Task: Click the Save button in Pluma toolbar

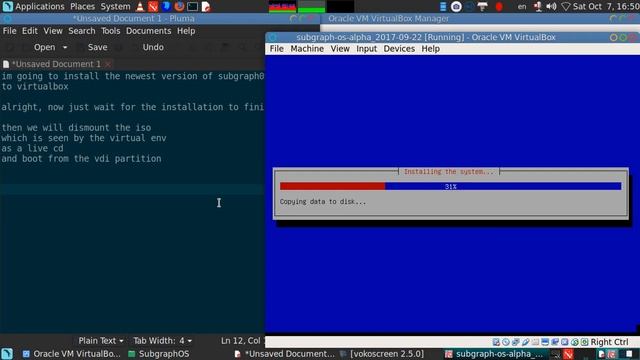Action: point(98,47)
